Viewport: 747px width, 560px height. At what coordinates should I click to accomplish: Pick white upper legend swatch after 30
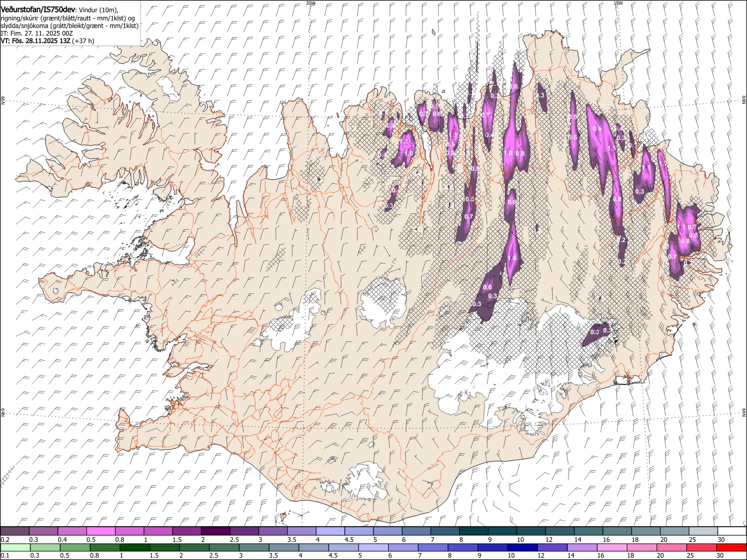tap(732, 531)
